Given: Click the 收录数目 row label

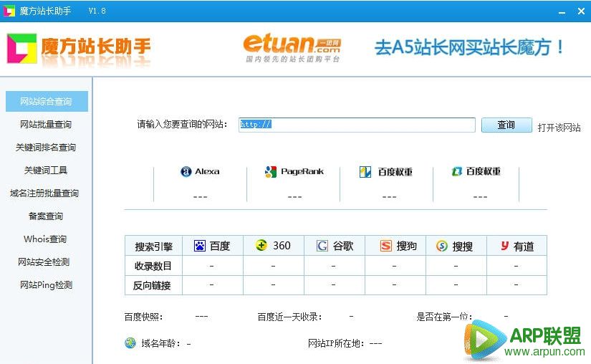Looking at the screenshot, I should [153, 266].
